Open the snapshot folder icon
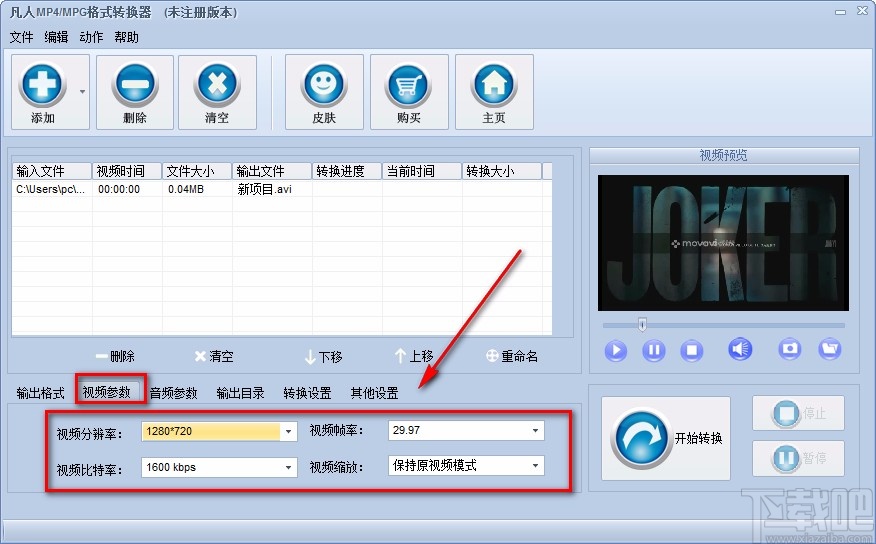This screenshot has width=876, height=544. tap(830, 349)
